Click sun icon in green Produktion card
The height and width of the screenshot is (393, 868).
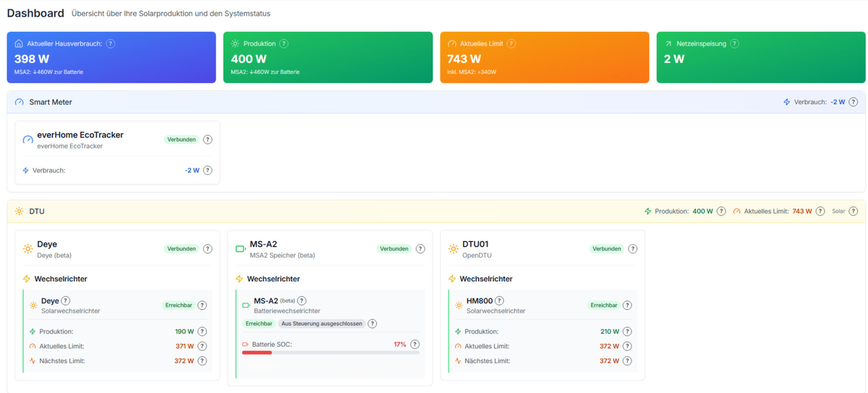point(235,43)
